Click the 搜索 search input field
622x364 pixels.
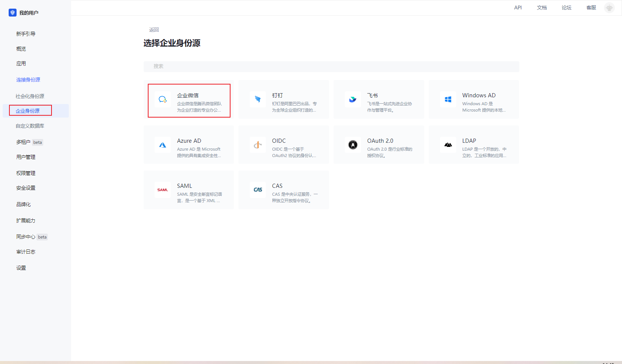pos(331,66)
